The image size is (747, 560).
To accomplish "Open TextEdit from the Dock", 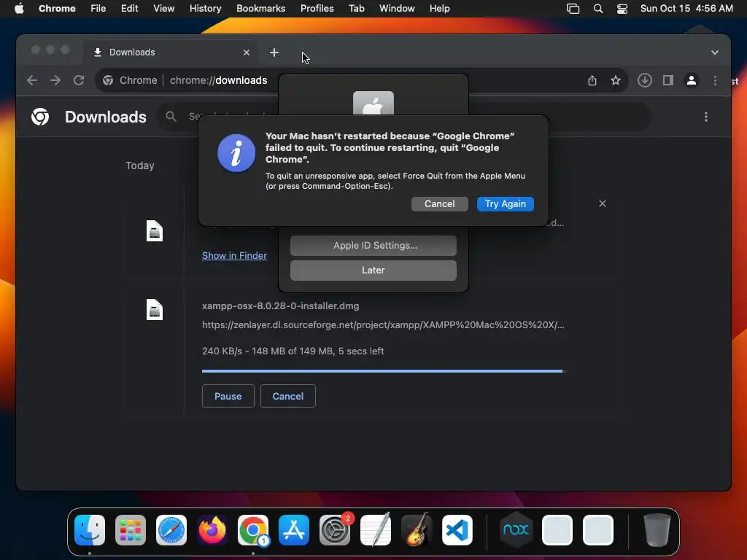I will coord(376,530).
